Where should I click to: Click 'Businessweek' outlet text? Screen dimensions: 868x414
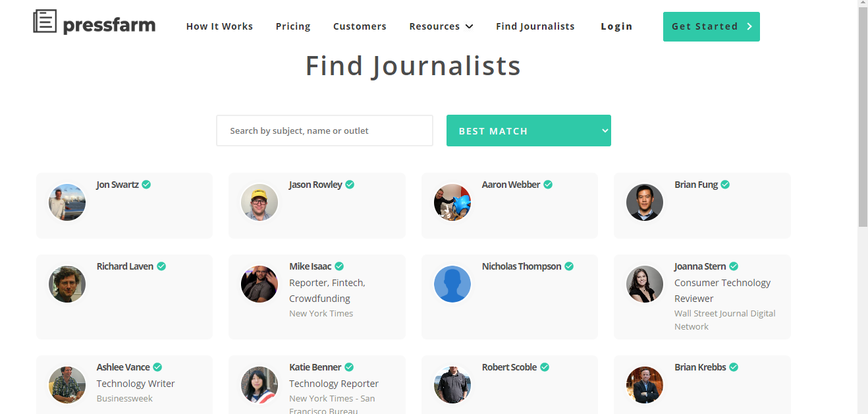coord(124,398)
